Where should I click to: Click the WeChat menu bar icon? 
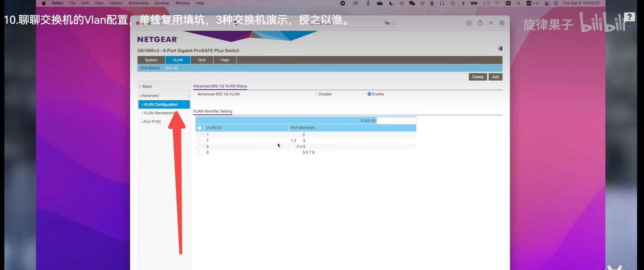pos(412,3)
